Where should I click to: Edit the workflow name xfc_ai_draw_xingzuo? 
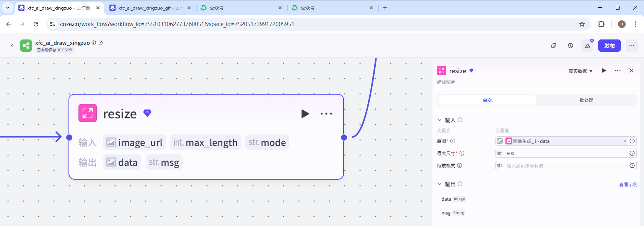click(x=101, y=43)
